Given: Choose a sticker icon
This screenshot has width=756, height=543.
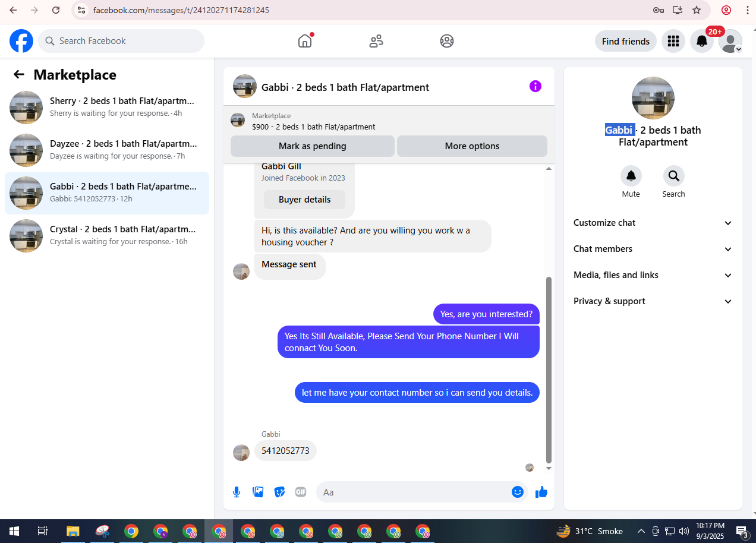Looking at the screenshot, I should click(279, 492).
